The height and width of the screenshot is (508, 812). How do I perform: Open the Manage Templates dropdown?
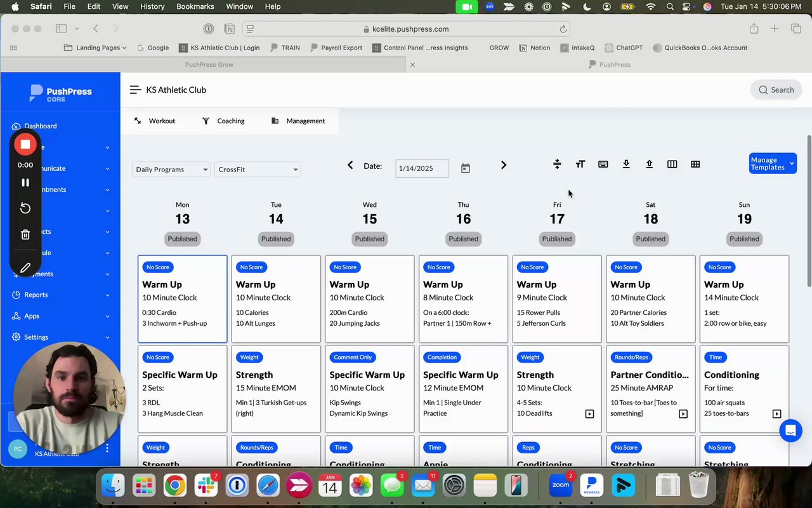pyautogui.click(x=773, y=163)
